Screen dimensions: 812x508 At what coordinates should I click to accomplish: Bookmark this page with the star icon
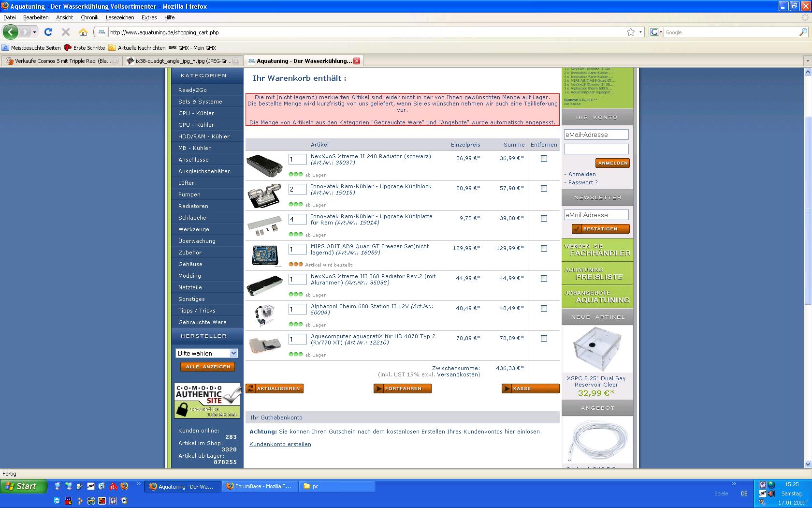click(631, 32)
